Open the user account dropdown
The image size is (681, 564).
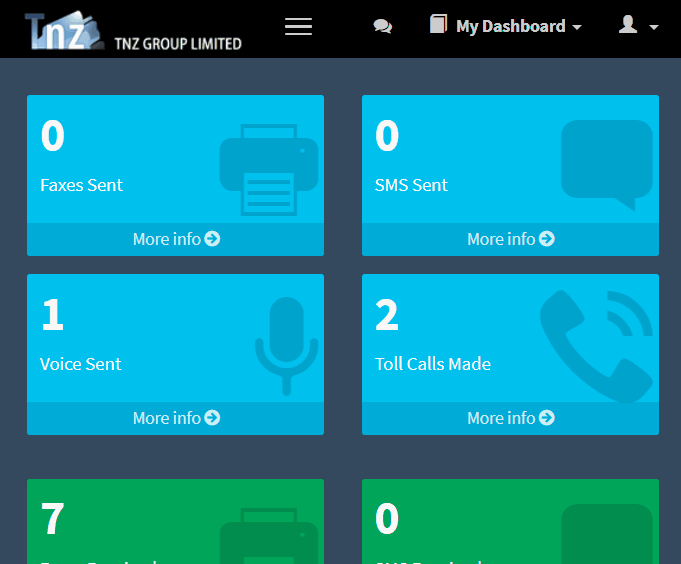click(x=638, y=26)
